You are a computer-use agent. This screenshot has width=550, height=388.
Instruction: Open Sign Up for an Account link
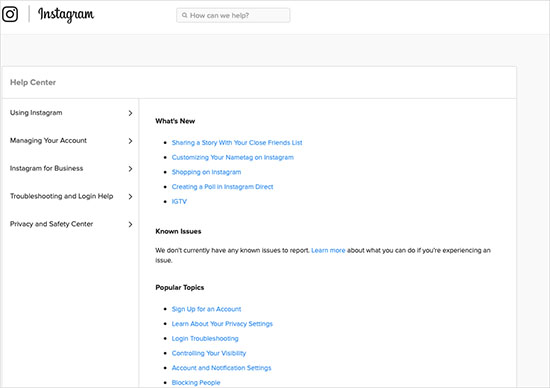click(x=206, y=309)
